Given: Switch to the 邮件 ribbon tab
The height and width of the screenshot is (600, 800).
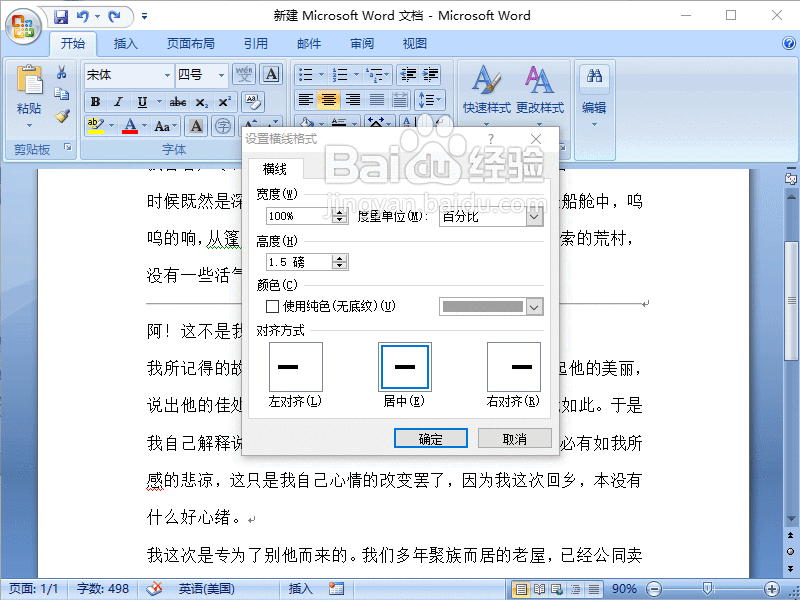Looking at the screenshot, I should coord(309,44).
